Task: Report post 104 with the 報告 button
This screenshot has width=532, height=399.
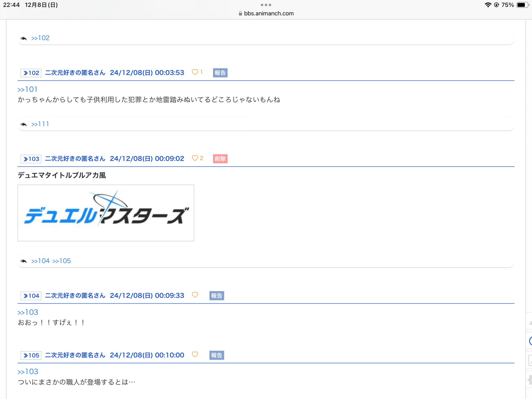Action: [x=217, y=296]
